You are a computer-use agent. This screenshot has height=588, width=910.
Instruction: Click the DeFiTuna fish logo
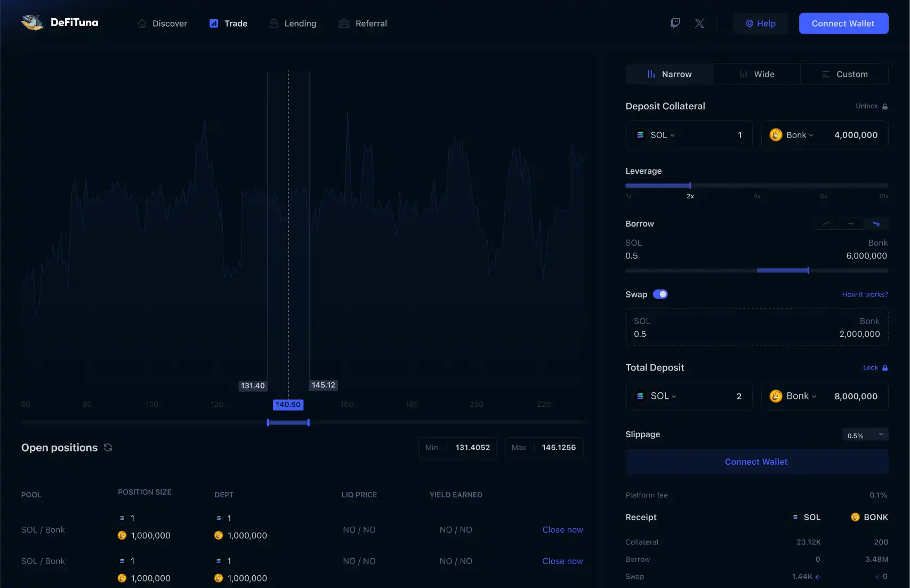coord(33,22)
